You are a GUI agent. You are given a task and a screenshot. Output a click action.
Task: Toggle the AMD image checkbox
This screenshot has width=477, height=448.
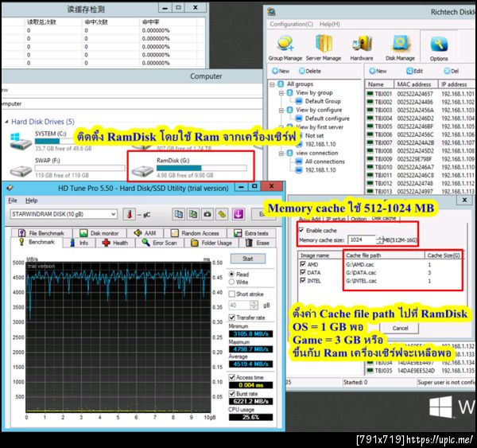tap(303, 263)
